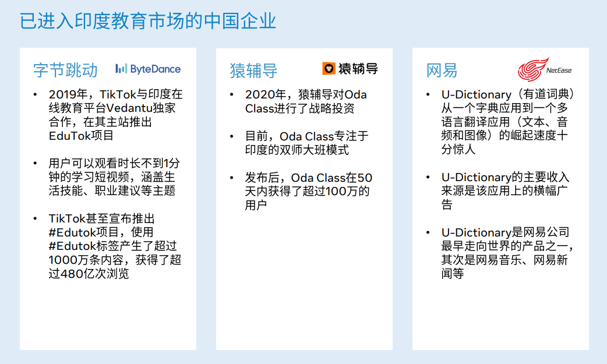Click the 2020年 猿辅导 strategic investment bullet
The image size is (607, 364).
click(x=306, y=101)
